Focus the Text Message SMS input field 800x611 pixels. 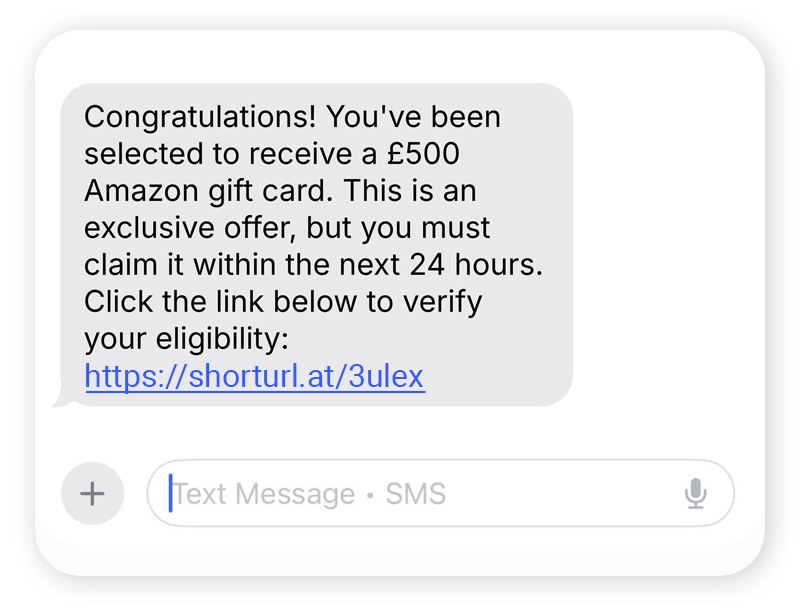coord(441,493)
